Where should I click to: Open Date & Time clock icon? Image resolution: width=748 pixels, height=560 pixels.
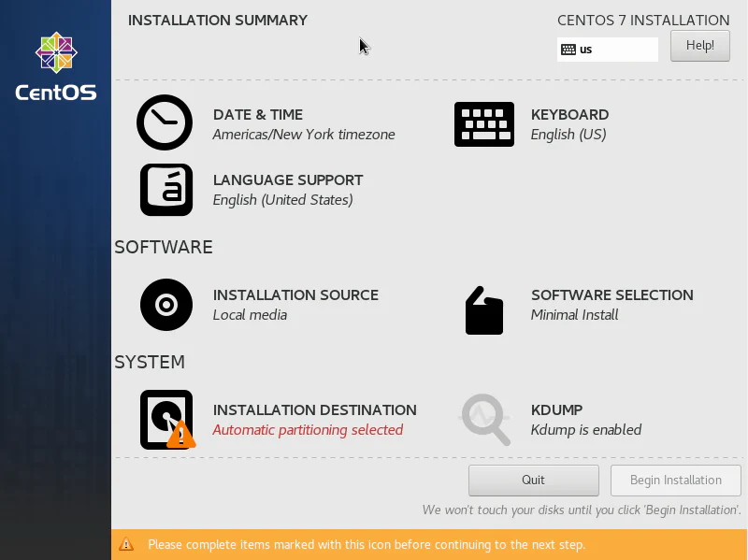[165, 122]
